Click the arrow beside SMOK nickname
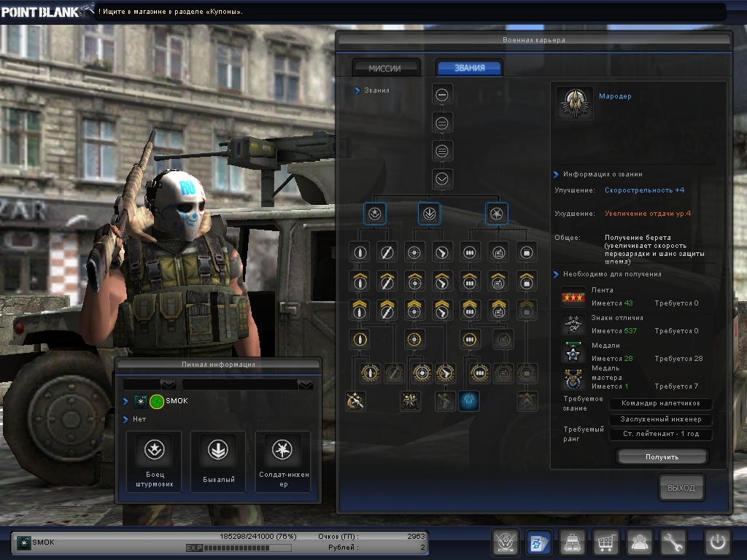This screenshot has height=560, width=747. 125,402
